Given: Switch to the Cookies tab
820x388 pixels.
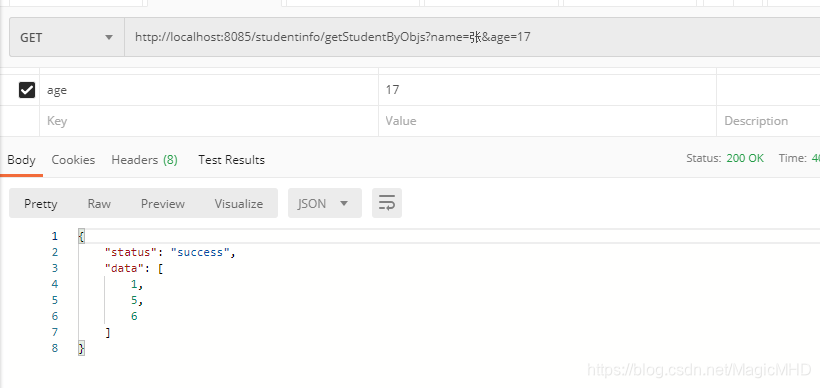Looking at the screenshot, I should coord(73,160).
